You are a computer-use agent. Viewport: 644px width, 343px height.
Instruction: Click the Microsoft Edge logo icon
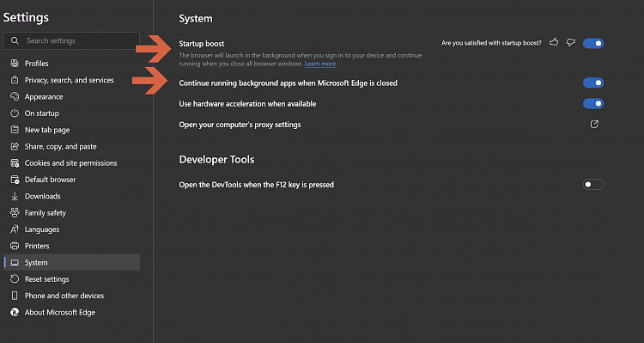click(15, 312)
